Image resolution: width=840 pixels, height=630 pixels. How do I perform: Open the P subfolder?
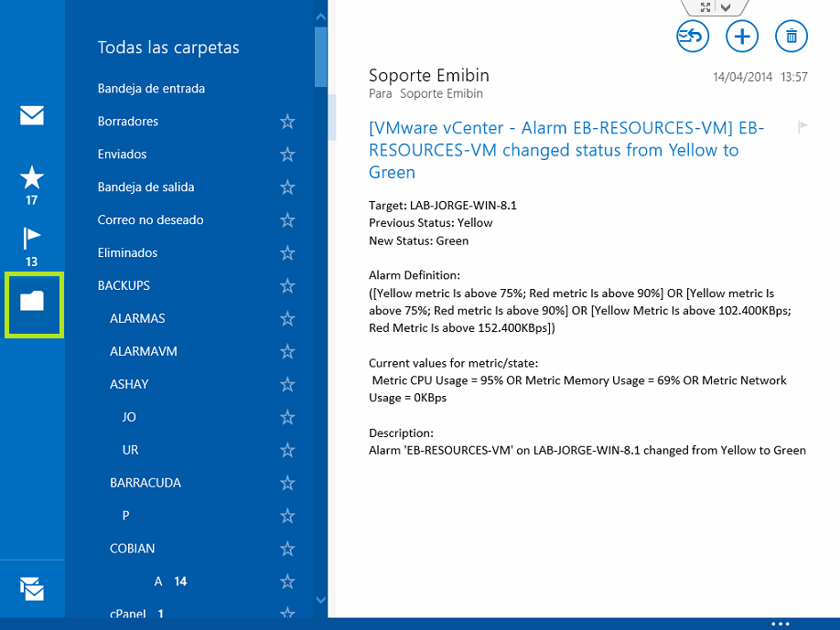click(x=125, y=516)
